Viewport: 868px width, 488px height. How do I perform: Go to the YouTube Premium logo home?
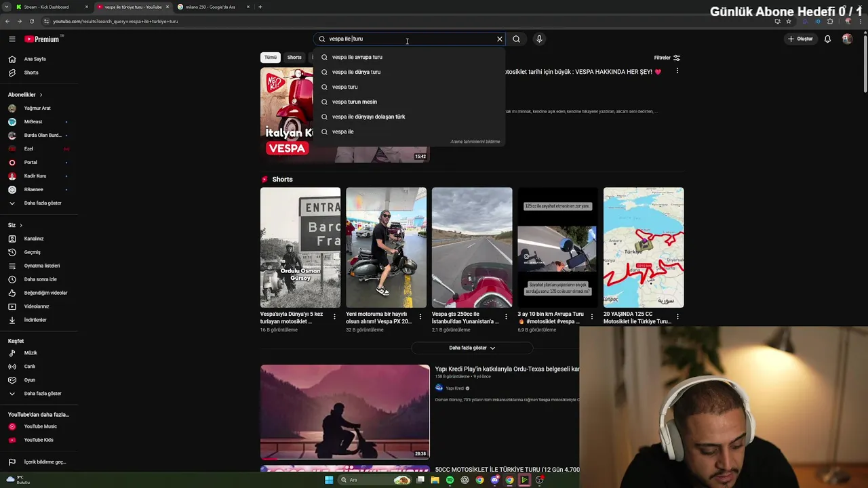[x=43, y=39]
